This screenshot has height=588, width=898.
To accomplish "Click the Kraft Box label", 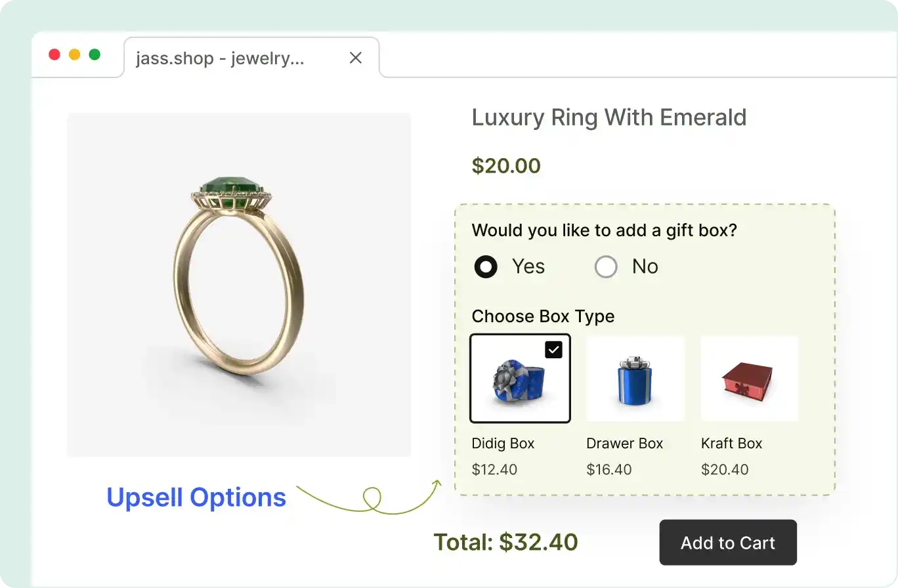I will [x=731, y=444].
